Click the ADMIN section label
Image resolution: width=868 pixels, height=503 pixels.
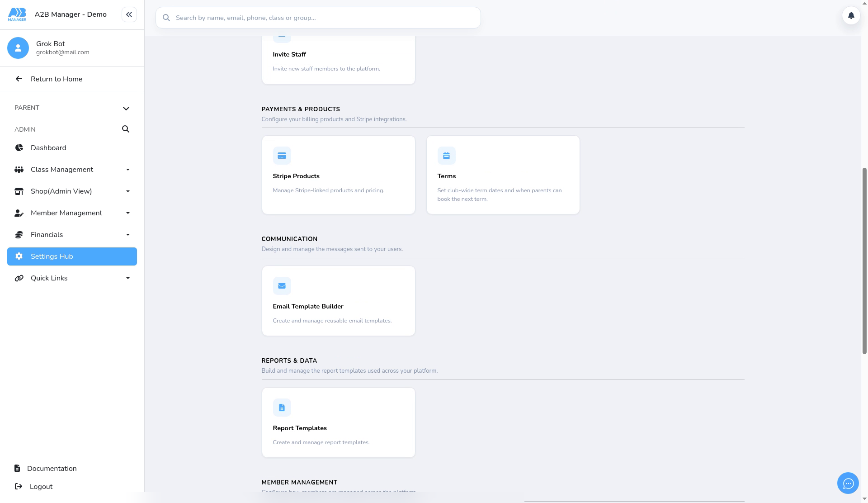25,129
